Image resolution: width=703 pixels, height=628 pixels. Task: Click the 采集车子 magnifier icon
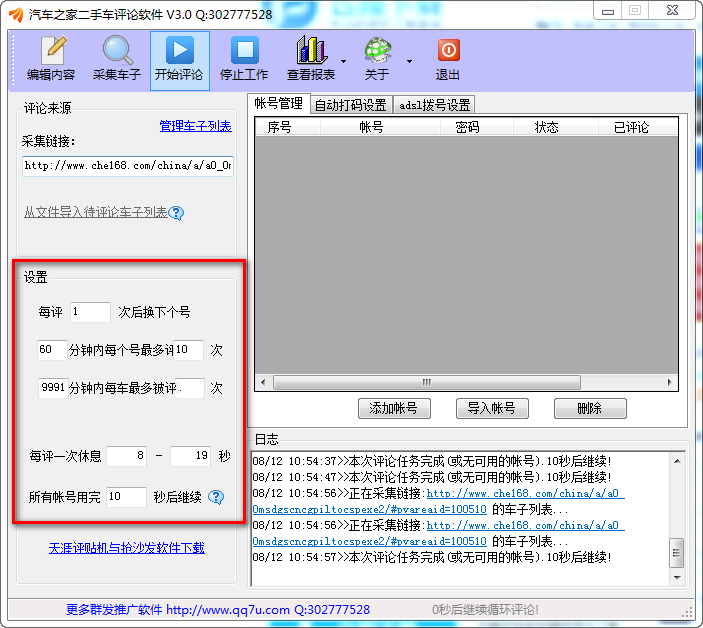[117, 50]
